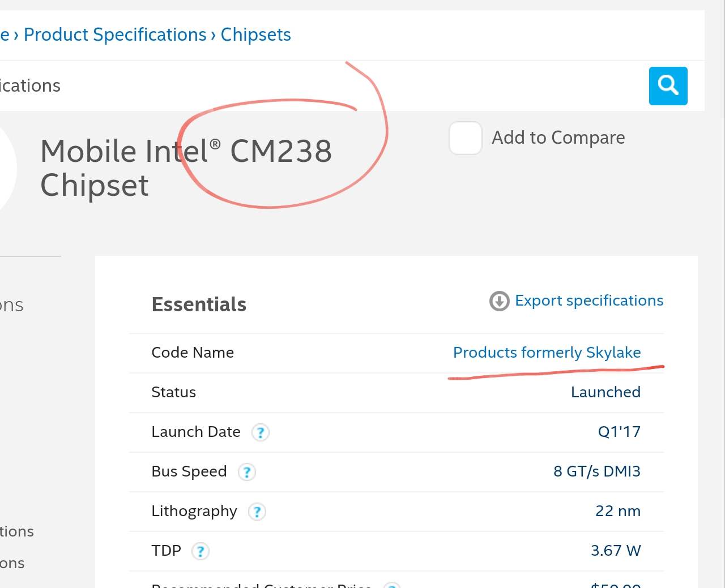
Task: Click the Launch Date row label
Action: [x=196, y=432]
